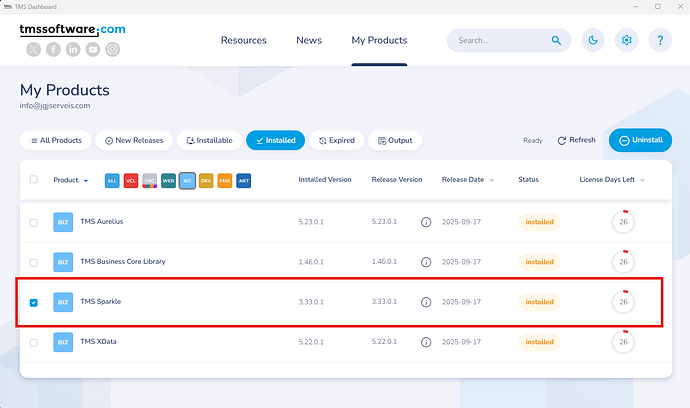The width and height of the screenshot is (690, 408).
Task: Click the Refresh button
Action: click(577, 141)
